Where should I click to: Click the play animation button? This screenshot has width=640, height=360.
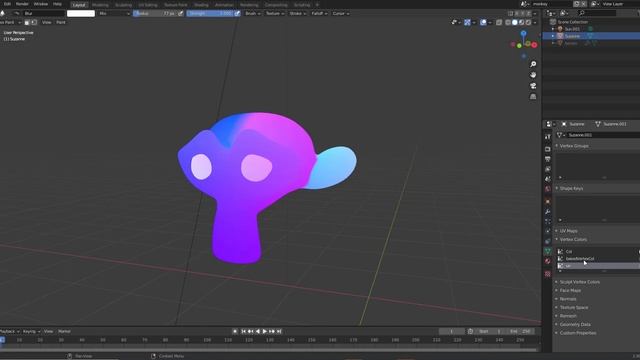264,331
